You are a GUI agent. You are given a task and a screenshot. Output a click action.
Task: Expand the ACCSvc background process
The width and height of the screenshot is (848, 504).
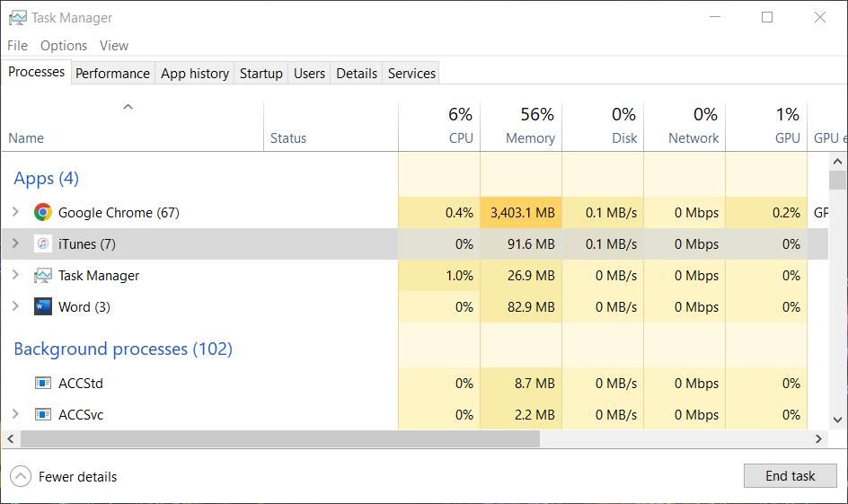[15, 415]
